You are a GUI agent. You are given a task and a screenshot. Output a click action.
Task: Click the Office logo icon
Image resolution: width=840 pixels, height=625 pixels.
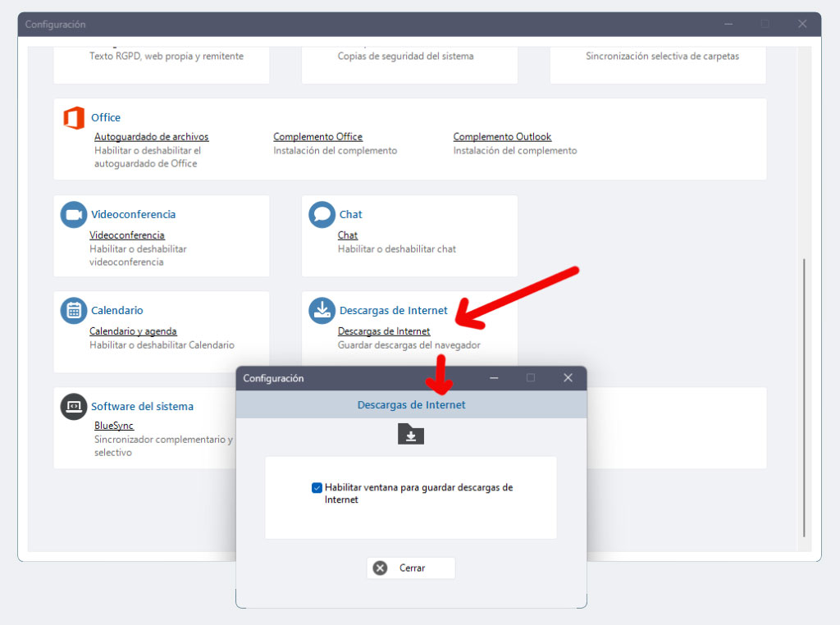pos(74,118)
